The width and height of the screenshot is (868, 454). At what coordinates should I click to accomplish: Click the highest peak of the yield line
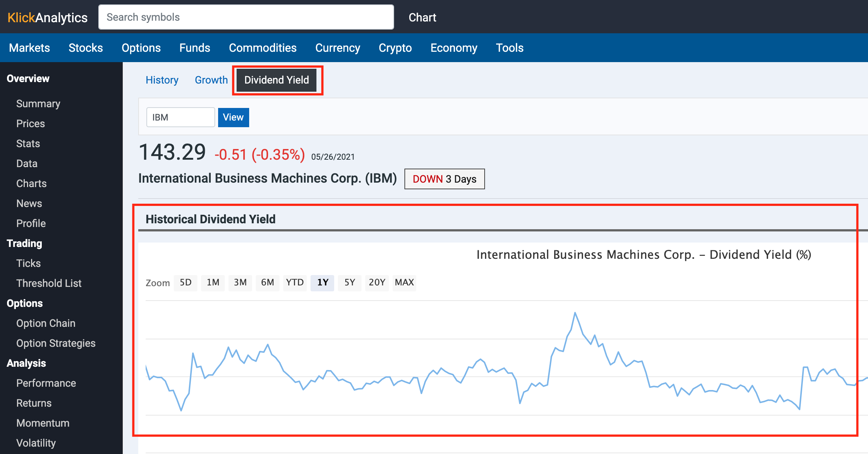point(575,313)
